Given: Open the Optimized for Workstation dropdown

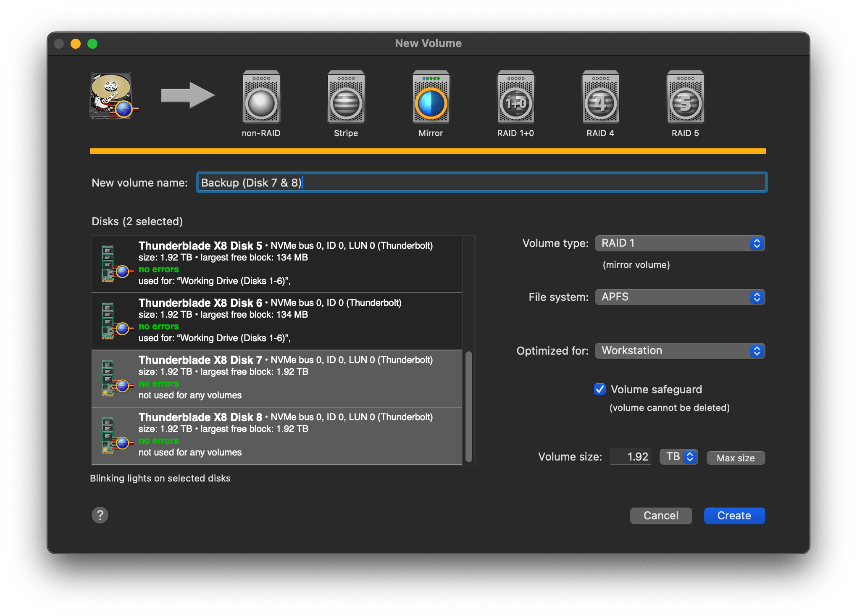Looking at the screenshot, I should (679, 351).
